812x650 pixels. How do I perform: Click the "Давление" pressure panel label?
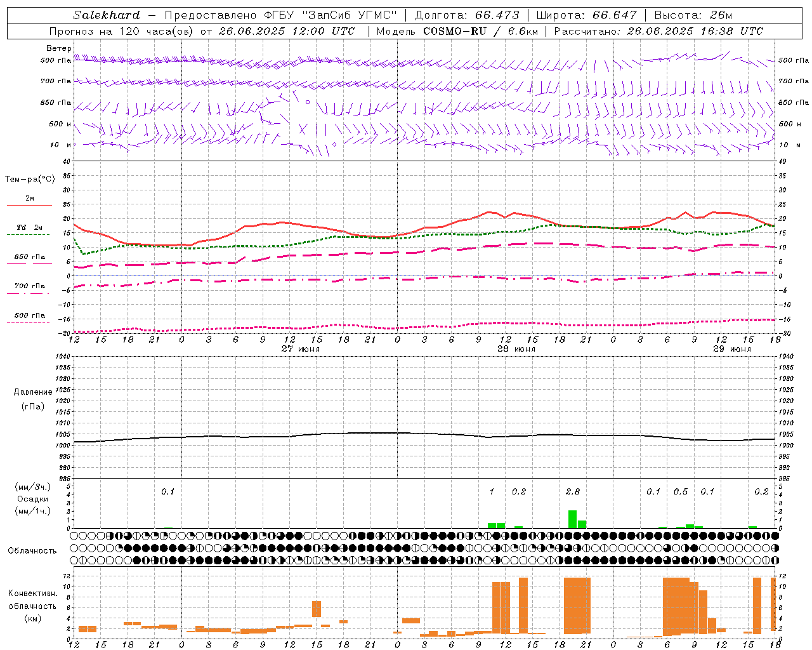(x=33, y=392)
